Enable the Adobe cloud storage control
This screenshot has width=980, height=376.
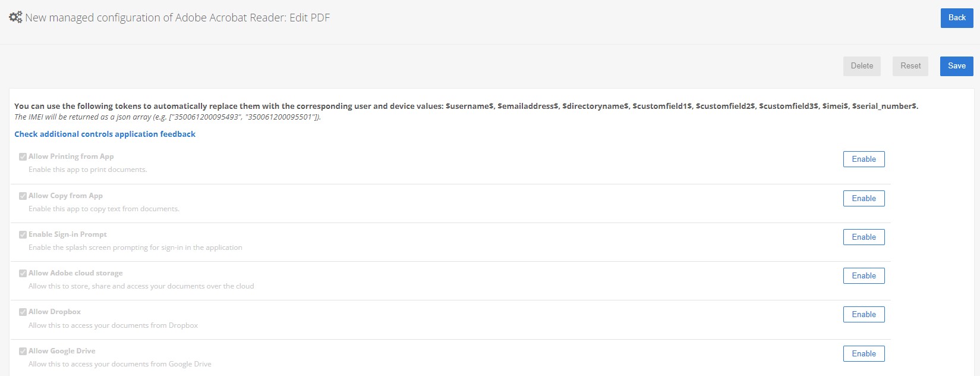[864, 275]
